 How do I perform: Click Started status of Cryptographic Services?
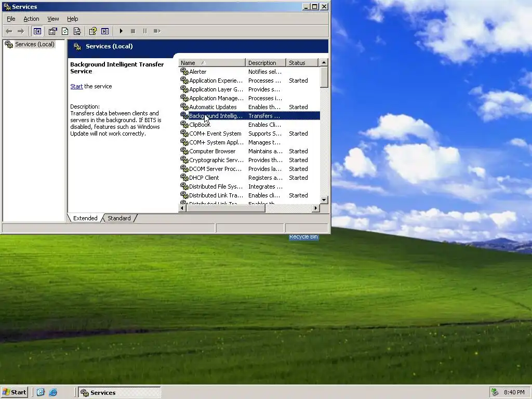pos(298,160)
